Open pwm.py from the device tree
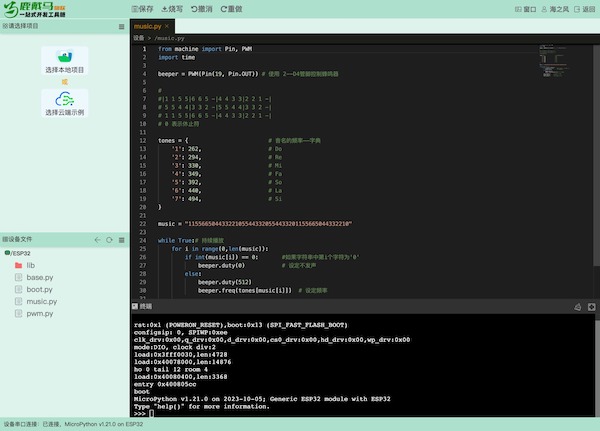 (x=40, y=313)
